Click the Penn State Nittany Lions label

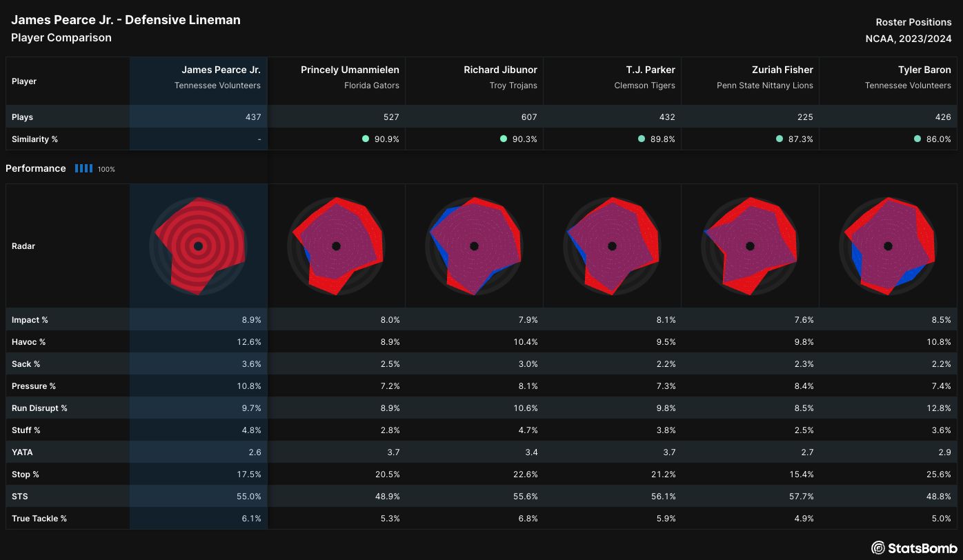(x=765, y=86)
